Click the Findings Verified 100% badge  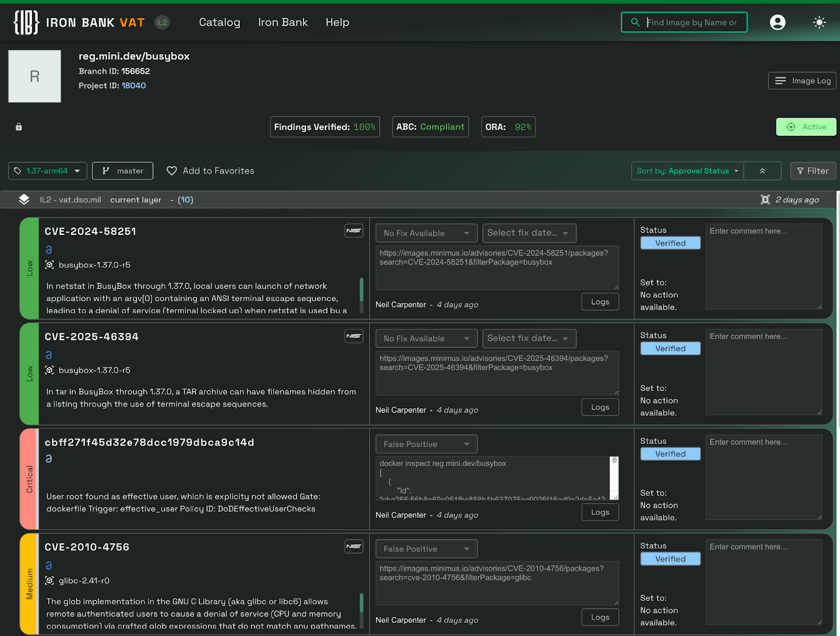click(x=325, y=127)
